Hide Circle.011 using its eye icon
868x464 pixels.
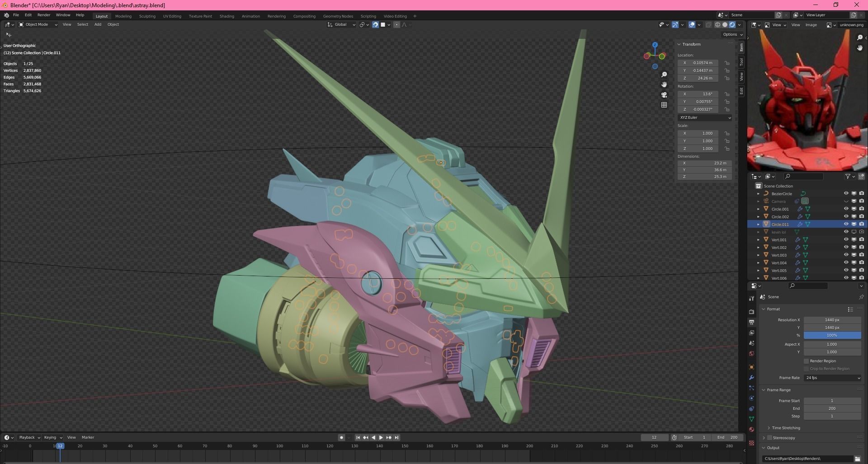[x=846, y=224]
